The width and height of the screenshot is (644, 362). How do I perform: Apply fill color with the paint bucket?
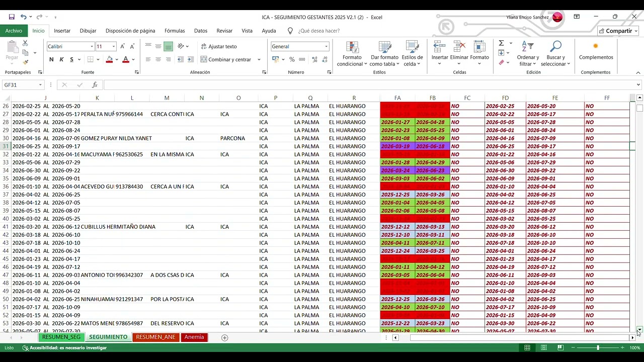pos(109,59)
